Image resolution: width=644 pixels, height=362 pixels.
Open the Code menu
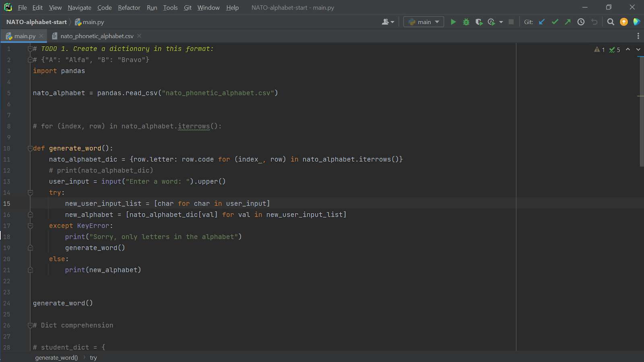pyautogui.click(x=105, y=8)
